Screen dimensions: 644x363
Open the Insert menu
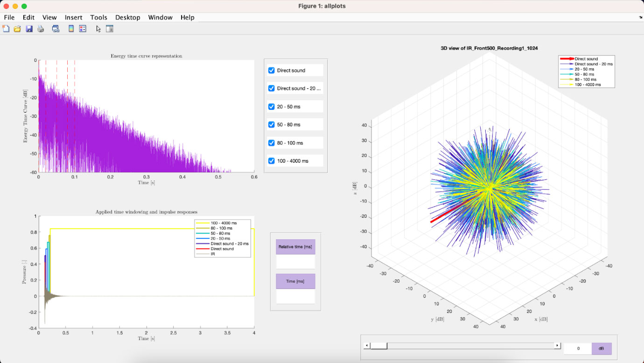[x=73, y=17]
